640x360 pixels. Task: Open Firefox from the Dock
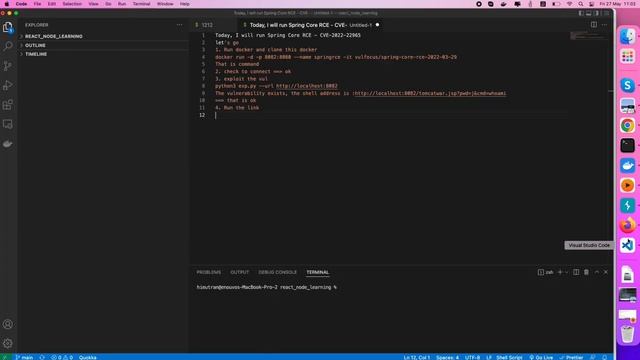click(627, 225)
